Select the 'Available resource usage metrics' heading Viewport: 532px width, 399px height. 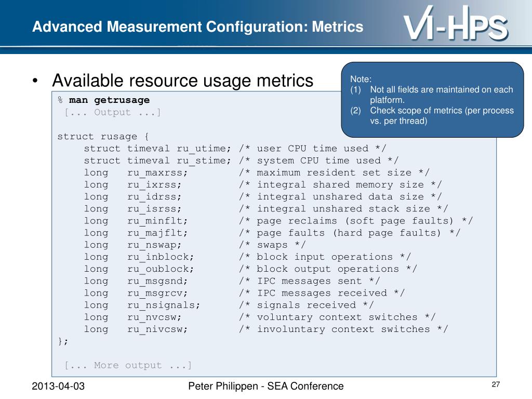pyautogui.click(x=182, y=81)
